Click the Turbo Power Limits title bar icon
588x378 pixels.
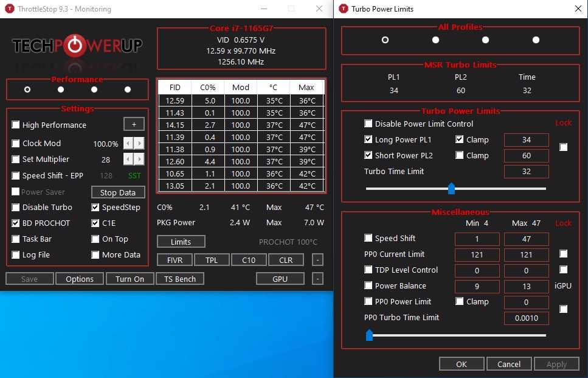click(343, 9)
